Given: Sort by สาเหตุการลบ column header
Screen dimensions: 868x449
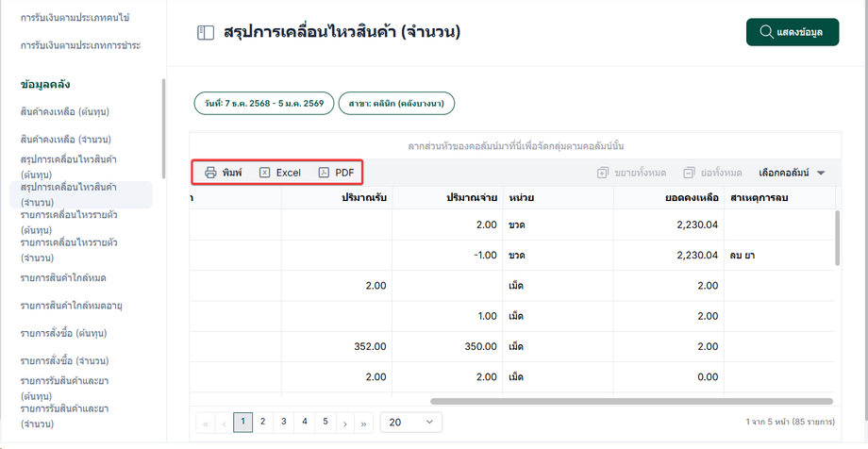Looking at the screenshot, I should click(x=779, y=198).
